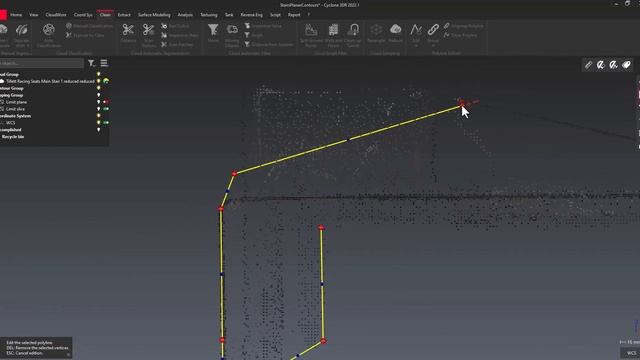Open the Analysis tab
Screen dimensions: 640x360
tap(185, 15)
